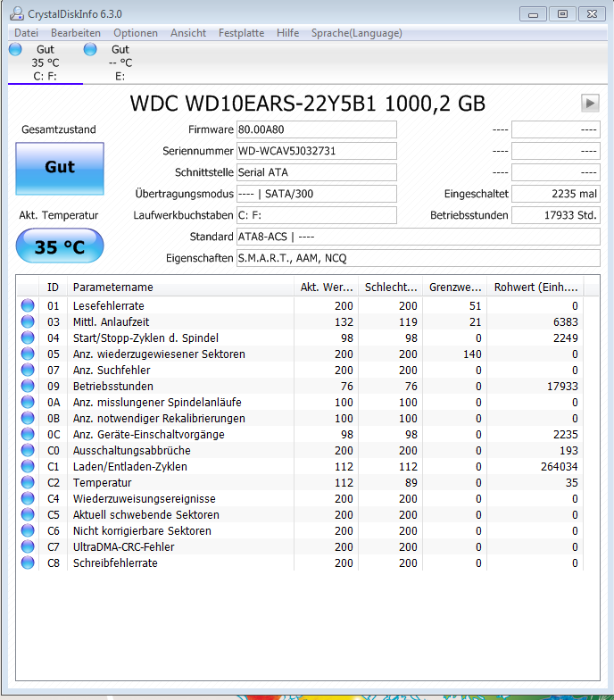Open the Festplatte menu
The width and height of the screenshot is (614, 700).
(x=241, y=33)
